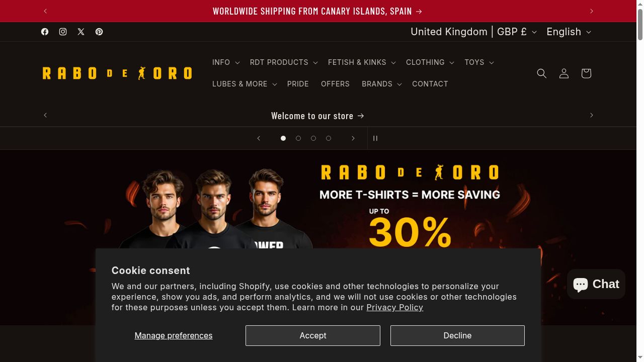View the shopping cart icon
The width and height of the screenshot is (644, 362).
coord(586,73)
